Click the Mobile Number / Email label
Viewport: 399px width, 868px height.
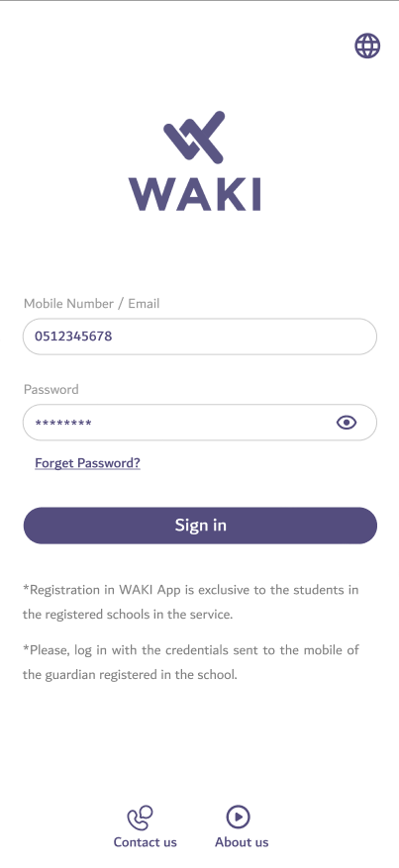tap(92, 304)
